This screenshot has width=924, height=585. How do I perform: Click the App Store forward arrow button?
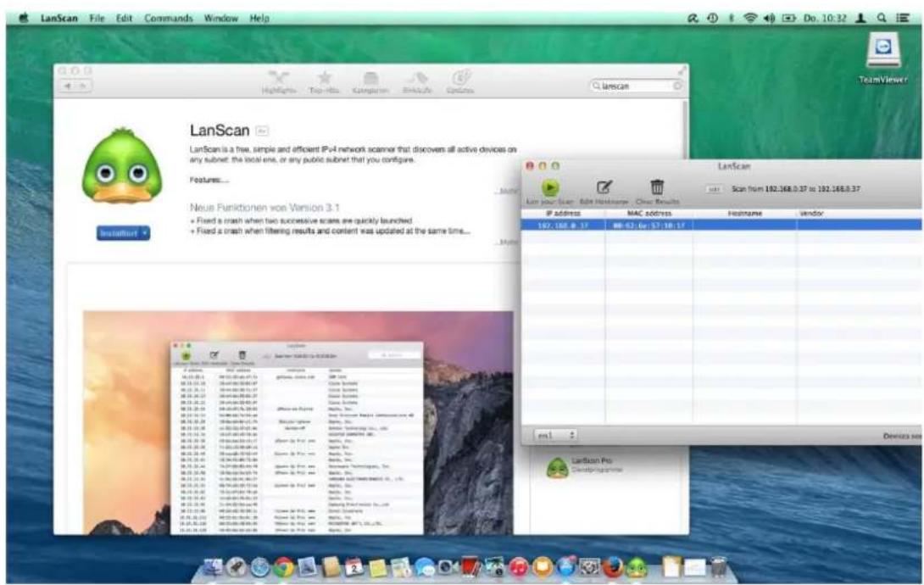pos(83,86)
